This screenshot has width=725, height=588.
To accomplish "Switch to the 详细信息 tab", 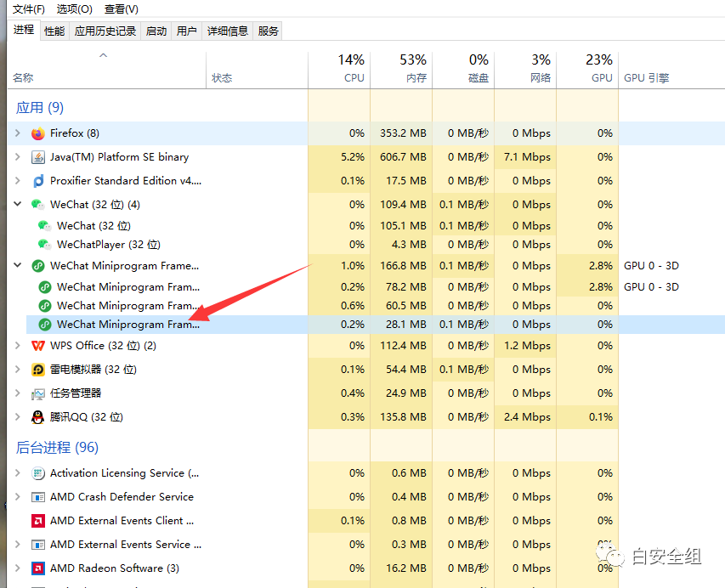I will [228, 31].
